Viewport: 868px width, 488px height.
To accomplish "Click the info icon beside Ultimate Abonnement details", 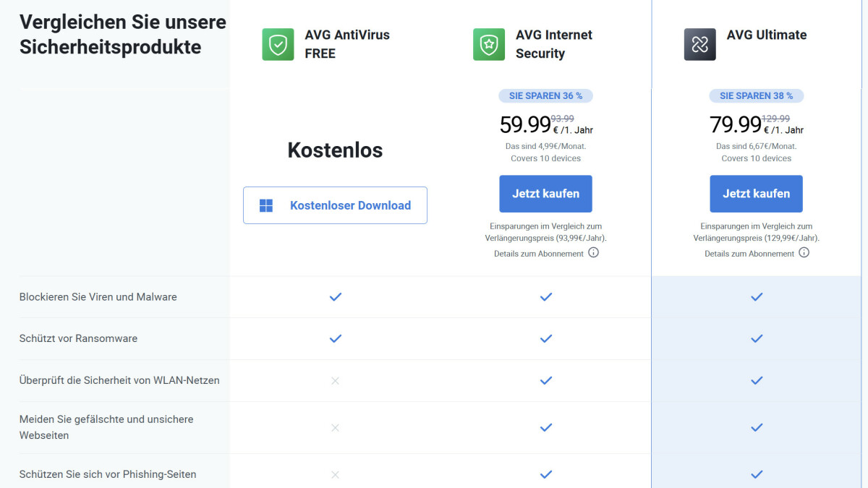I will 804,253.
